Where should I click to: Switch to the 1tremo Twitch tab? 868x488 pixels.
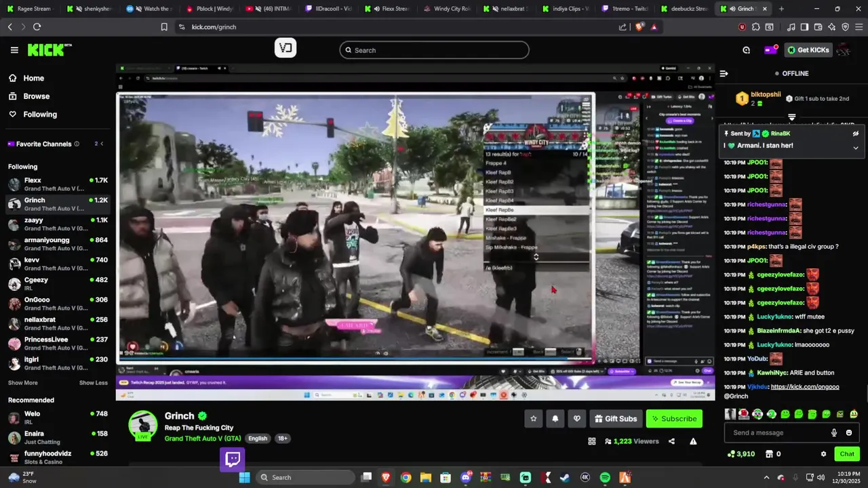[x=626, y=9]
